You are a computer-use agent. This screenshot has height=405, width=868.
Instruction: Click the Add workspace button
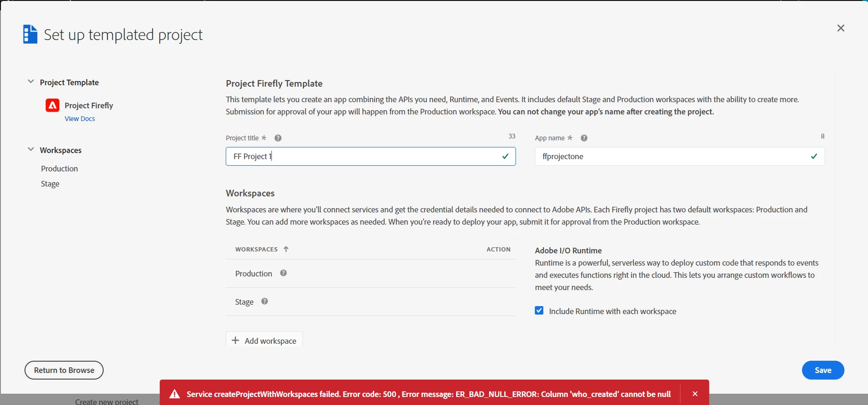tap(264, 340)
